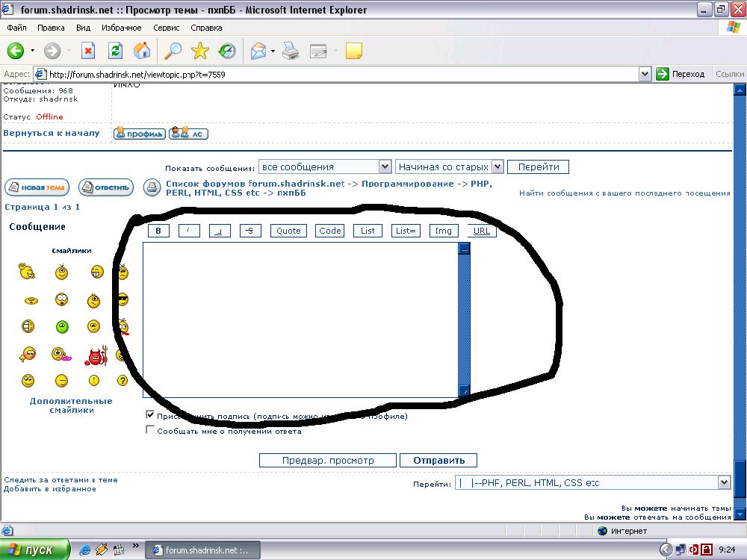
Task: Click the address bar Переход go button
Action: click(681, 74)
